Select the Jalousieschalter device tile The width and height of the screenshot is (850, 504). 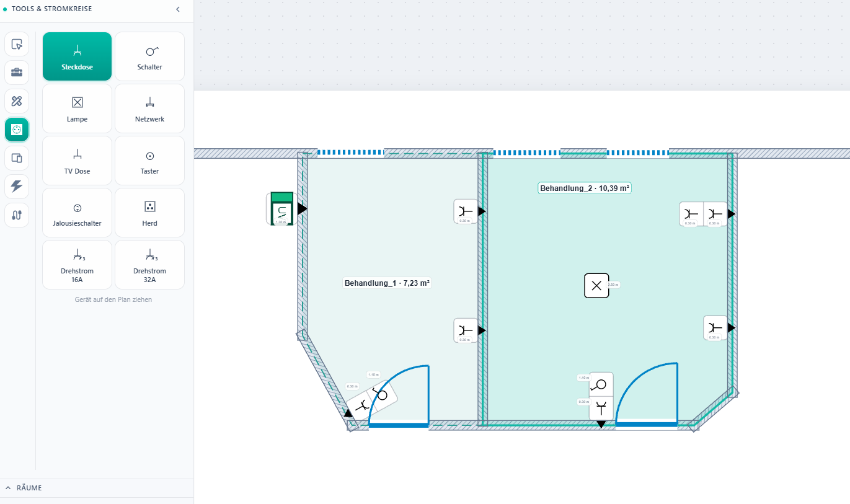(x=77, y=213)
